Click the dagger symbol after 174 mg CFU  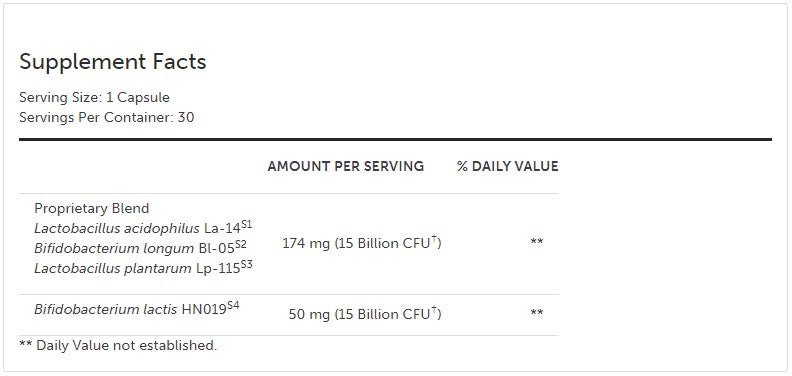click(433, 239)
